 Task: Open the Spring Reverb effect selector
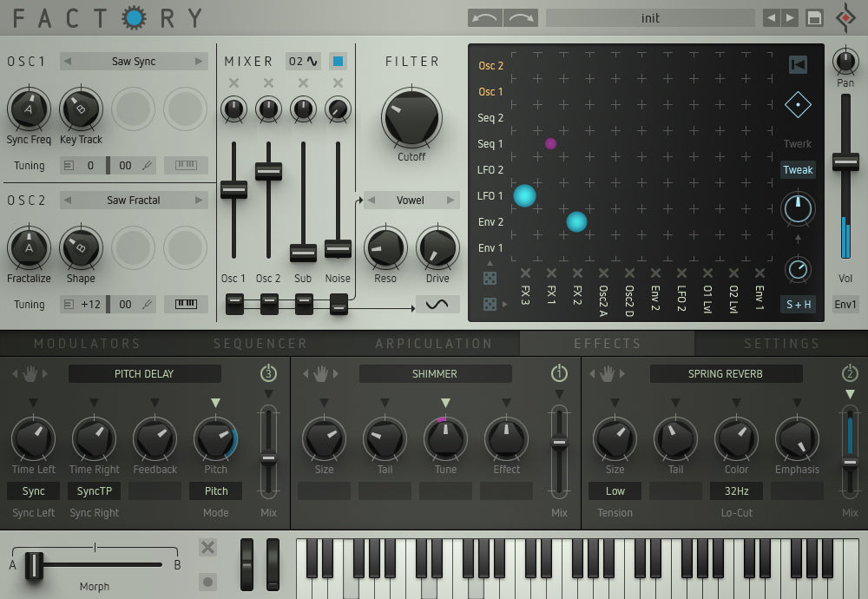tap(727, 373)
